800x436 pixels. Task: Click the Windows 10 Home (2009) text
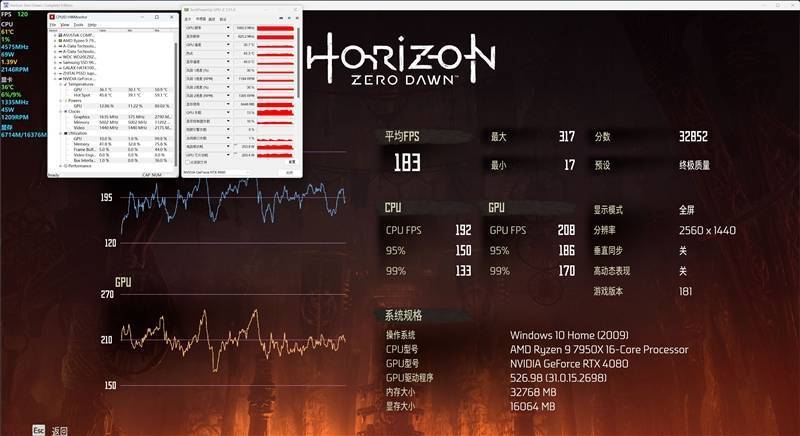pyautogui.click(x=569, y=335)
